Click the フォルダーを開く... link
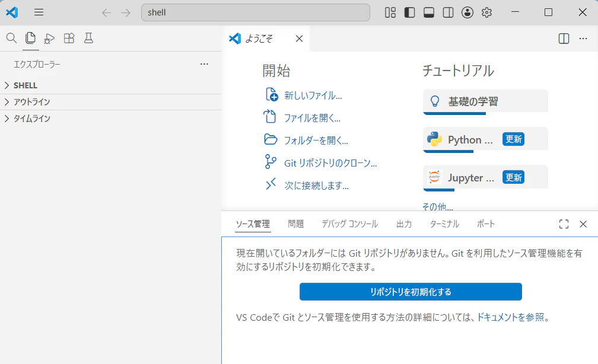 (316, 141)
